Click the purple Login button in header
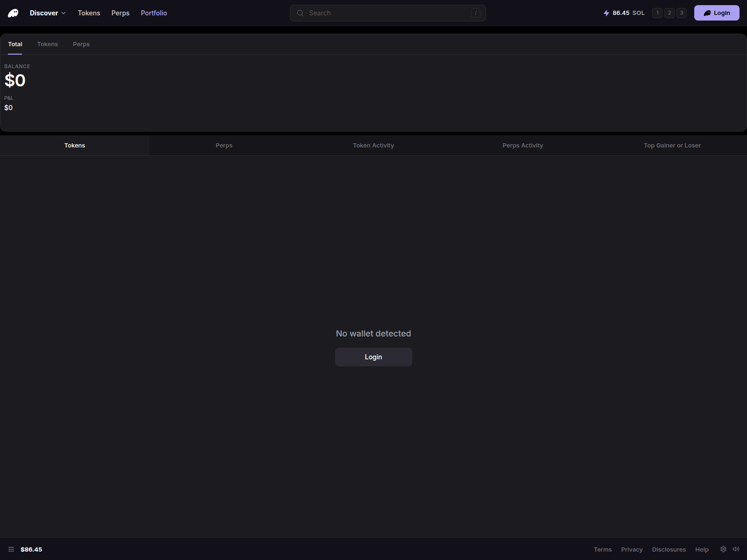 pos(717,13)
